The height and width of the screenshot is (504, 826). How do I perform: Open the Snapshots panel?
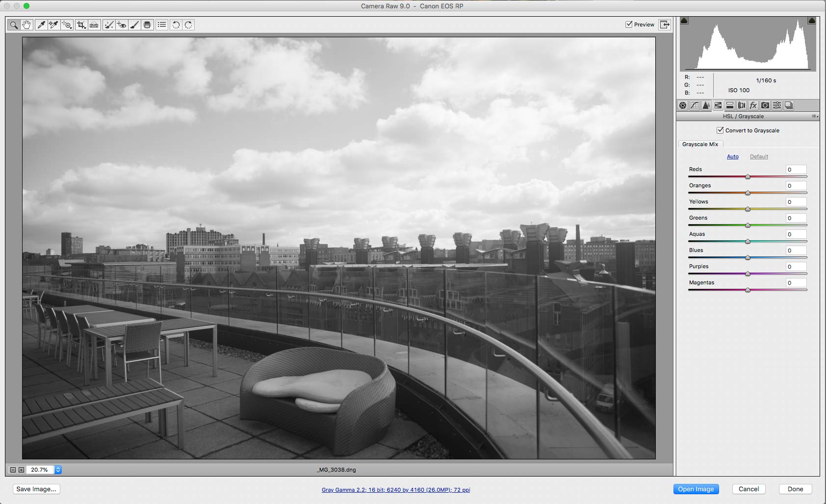click(x=789, y=105)
